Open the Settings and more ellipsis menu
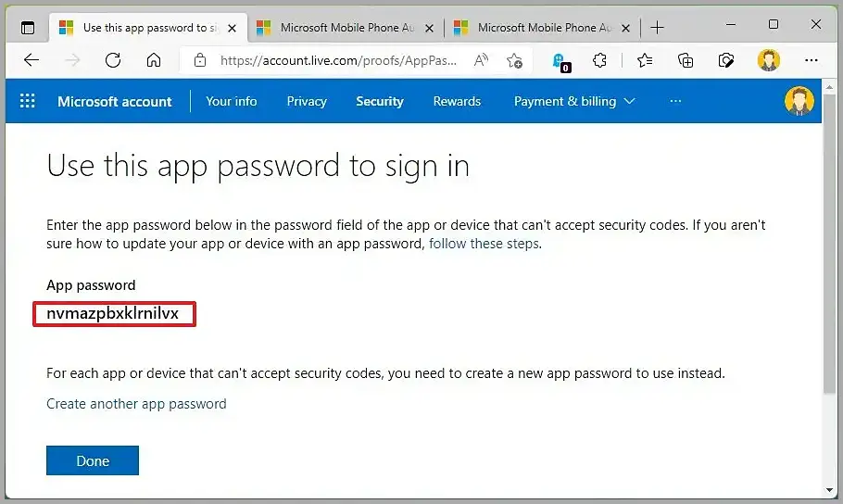 pyautogui.click(x=812, y=60)
